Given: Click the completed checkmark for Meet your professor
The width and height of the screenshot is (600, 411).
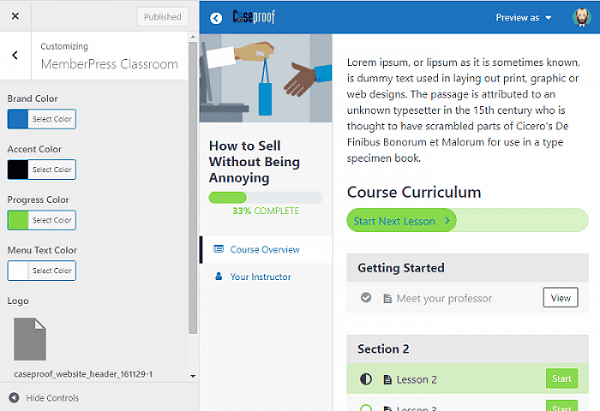Looking at the screenshot, I should pyautogui.click(x=366, y=297).
